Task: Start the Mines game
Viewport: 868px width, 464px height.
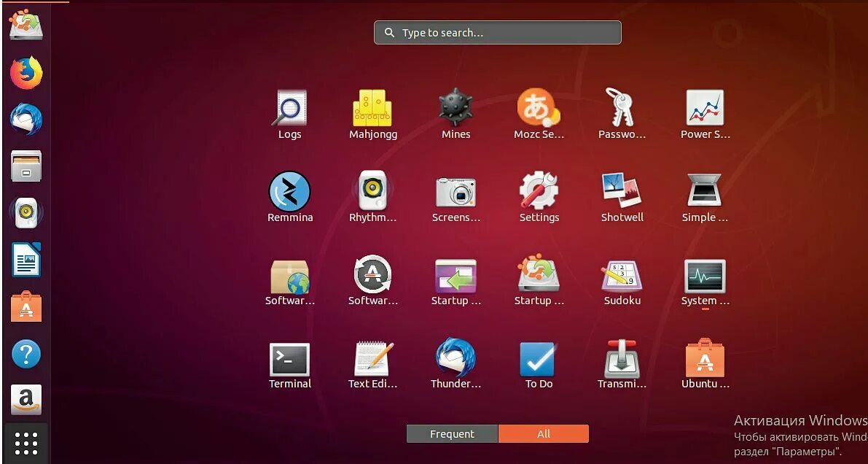Action: pyautogui.click(x=455, y=115)
